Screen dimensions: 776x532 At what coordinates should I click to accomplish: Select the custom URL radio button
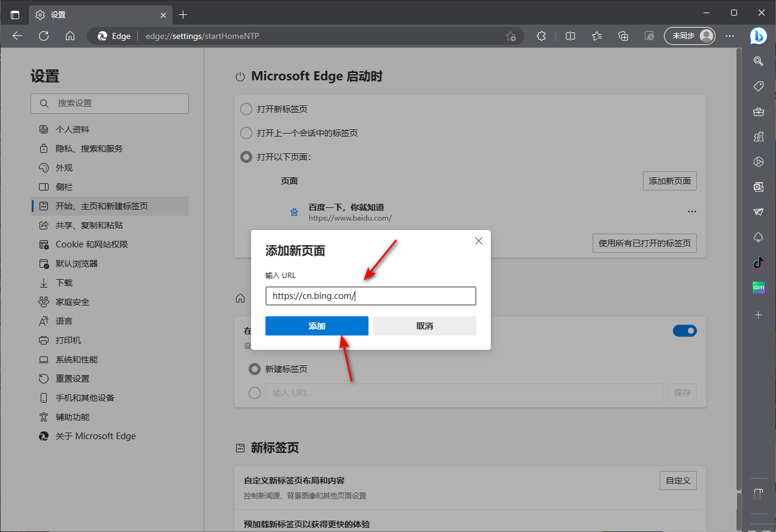click(255, 393)
